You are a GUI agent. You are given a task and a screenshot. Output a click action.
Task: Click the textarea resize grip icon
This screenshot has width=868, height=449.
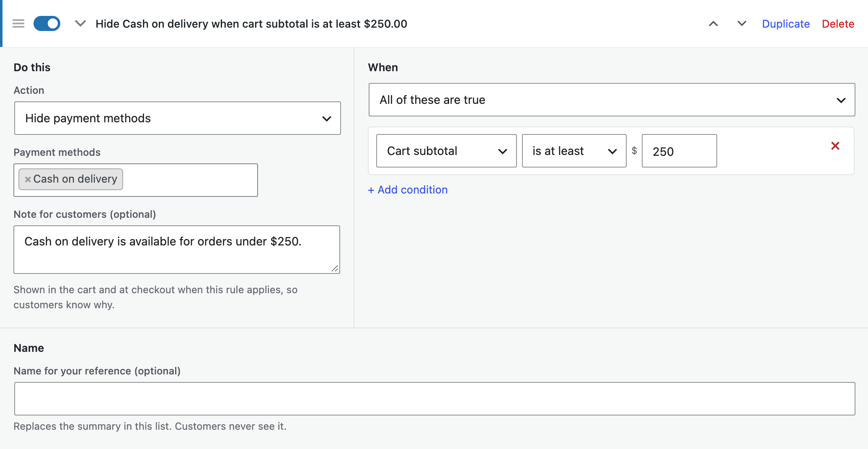click(x=335, y=268)
